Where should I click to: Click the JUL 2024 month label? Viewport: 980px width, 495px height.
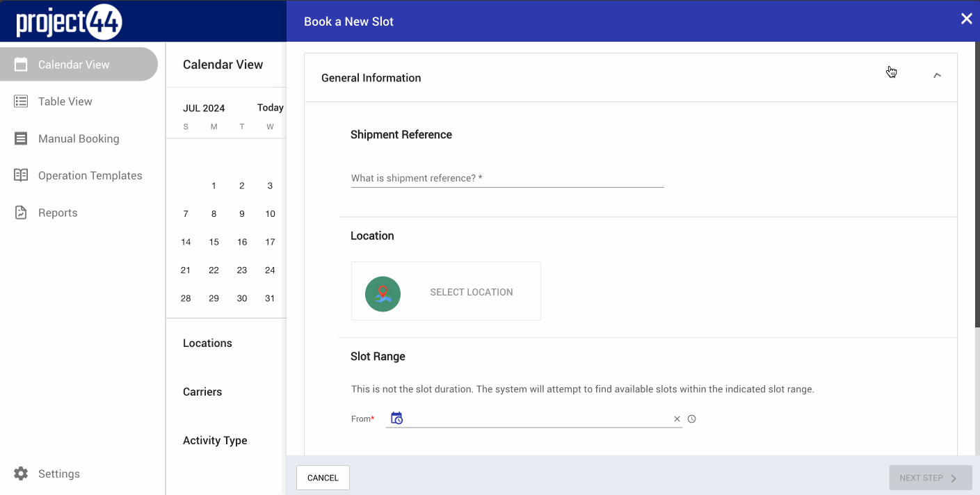204,108
